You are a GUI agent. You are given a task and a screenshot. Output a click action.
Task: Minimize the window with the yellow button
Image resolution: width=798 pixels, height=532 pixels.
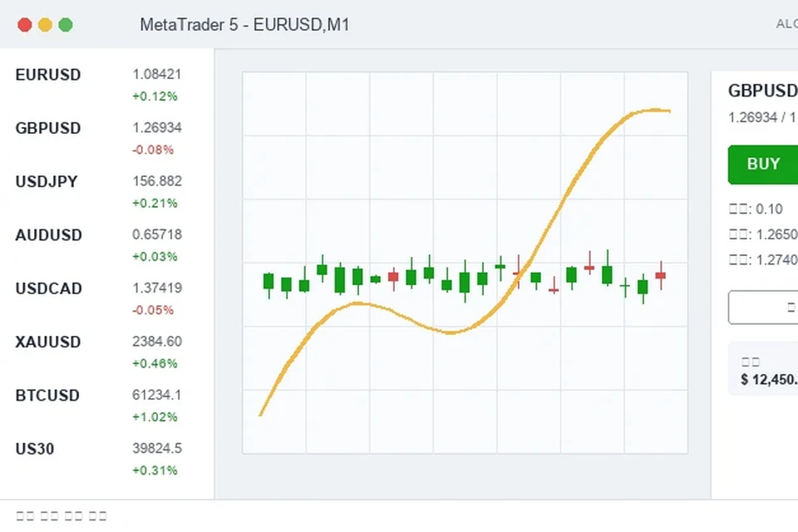[45, 24]
